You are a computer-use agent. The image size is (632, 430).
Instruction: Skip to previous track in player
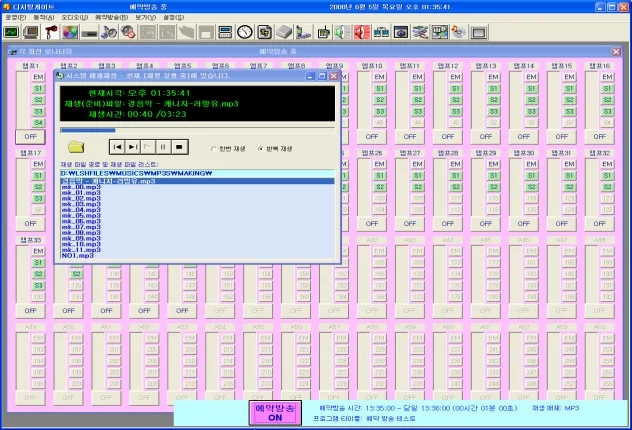[x=117, y=147]
